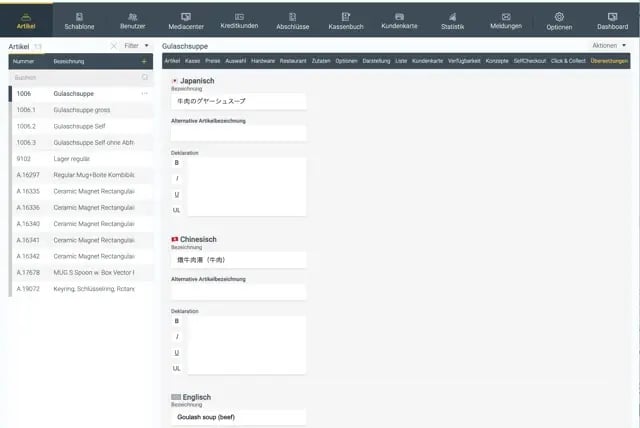Open the Meldungen inbox
The width and height of the screenshot is (640, 428).
[x=505, y=20]
